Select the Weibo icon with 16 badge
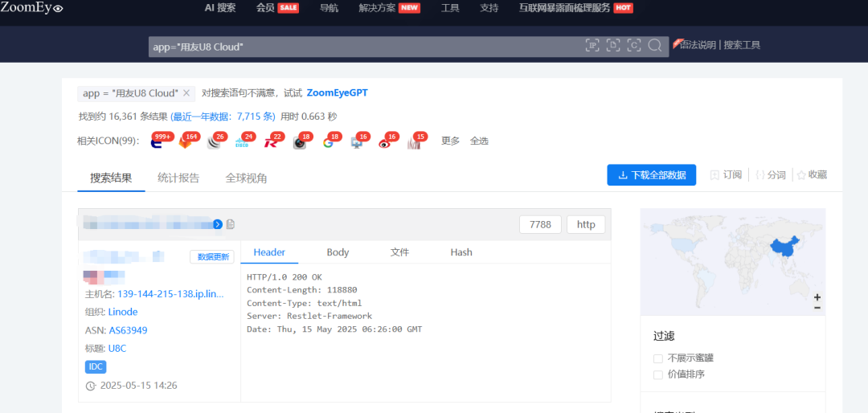 click(385, 142)
